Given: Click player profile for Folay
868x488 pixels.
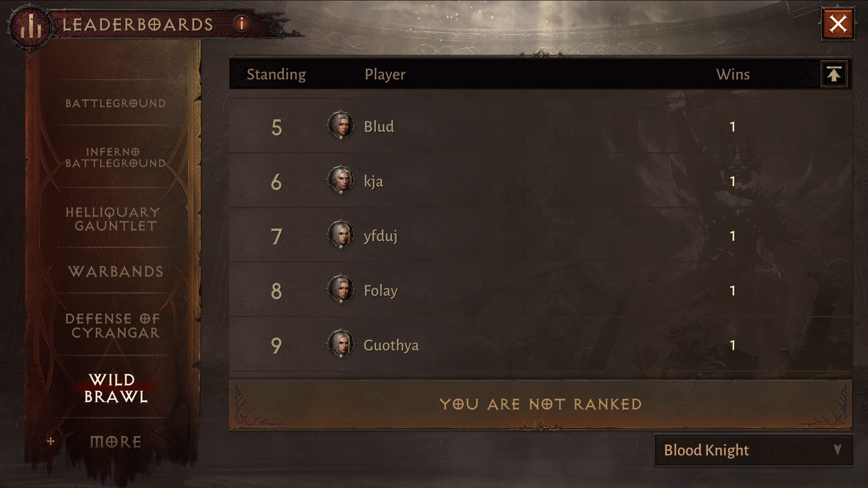Looking at the screenshot, I should click(x=341, y=290).
